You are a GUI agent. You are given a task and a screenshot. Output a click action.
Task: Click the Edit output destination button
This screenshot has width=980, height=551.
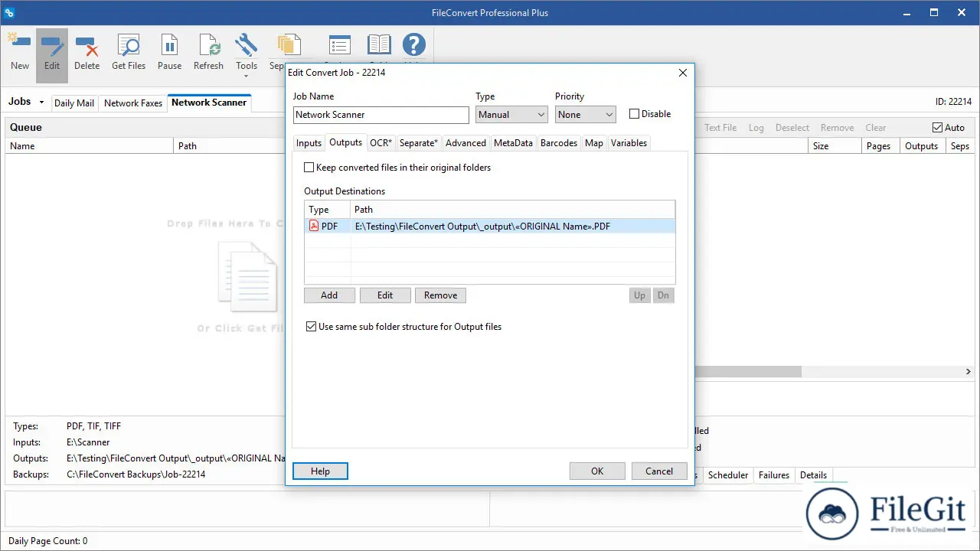pos(385,295)
